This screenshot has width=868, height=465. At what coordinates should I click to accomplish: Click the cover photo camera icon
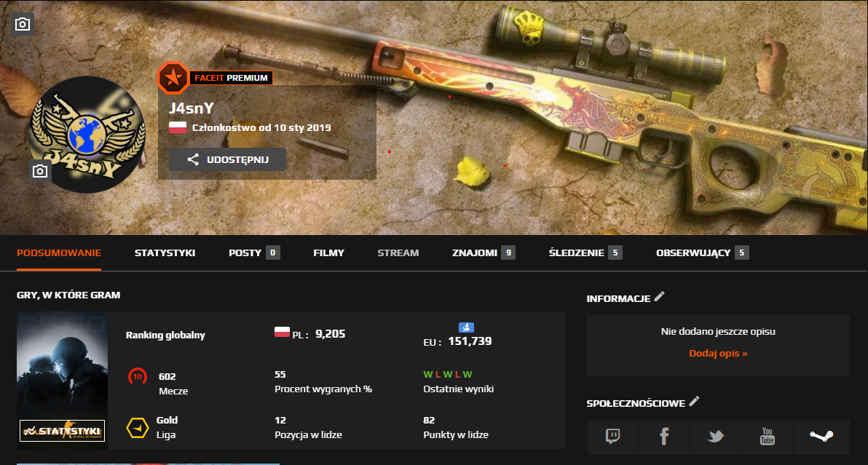coord(23,24)
